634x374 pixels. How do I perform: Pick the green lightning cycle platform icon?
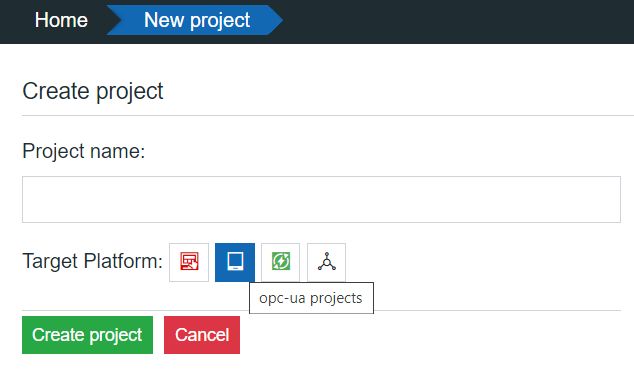(281, 262)
